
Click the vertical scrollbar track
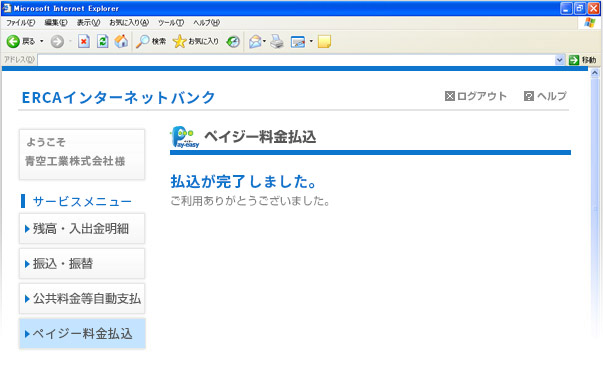(x=595, y=208)
